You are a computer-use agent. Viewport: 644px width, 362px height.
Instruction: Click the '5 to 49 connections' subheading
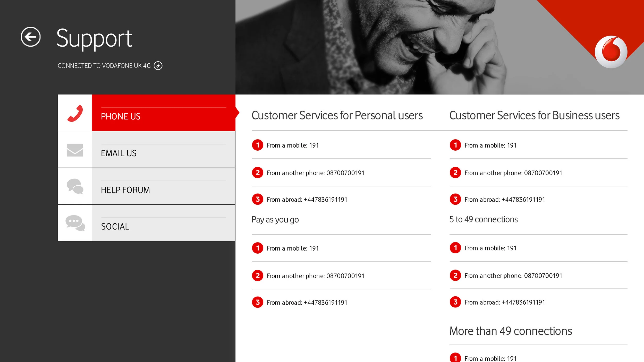pyautogui.click(x=484, y=219)
